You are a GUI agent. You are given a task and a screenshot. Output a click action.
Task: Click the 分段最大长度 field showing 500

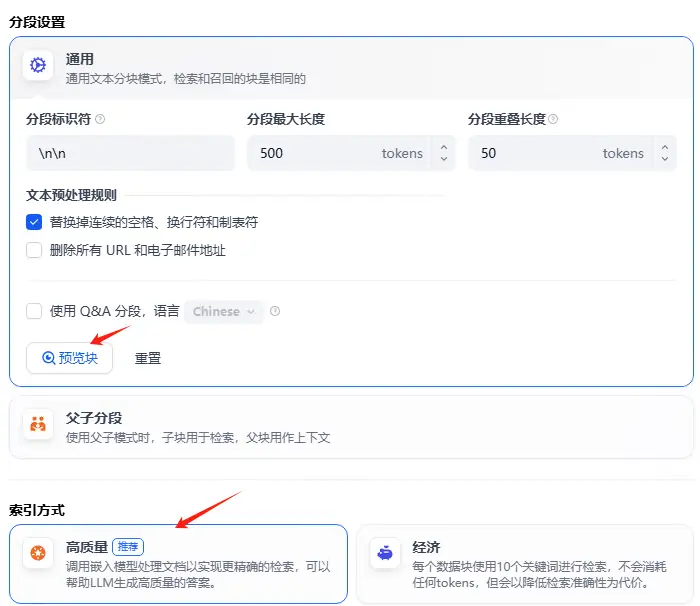[351, 153]
